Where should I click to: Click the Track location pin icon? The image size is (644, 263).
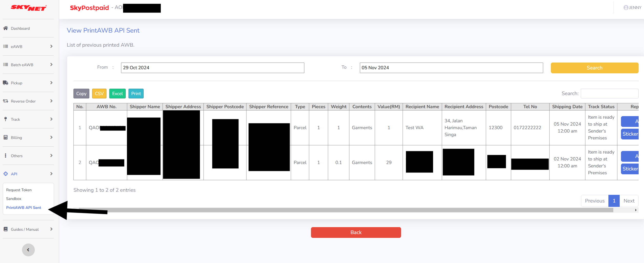coord(5,119)
